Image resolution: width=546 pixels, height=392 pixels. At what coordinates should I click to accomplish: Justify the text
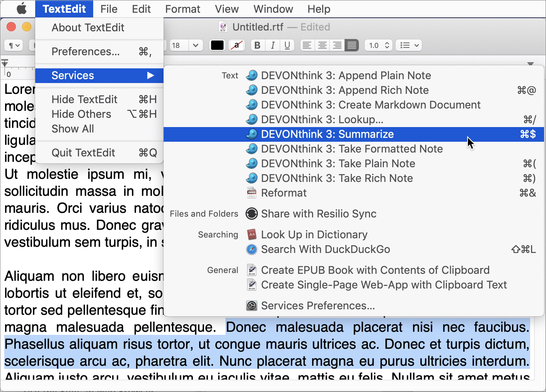click(352, 45)
